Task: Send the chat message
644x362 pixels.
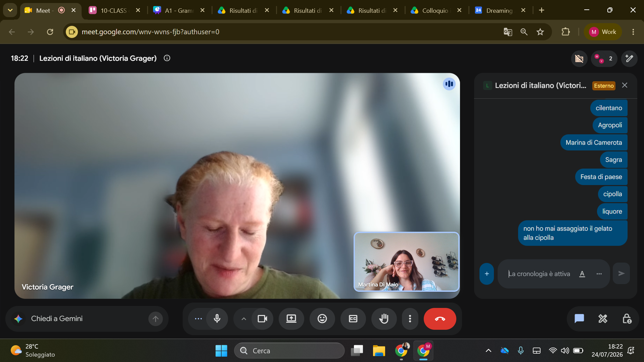Action: [622, 273]
